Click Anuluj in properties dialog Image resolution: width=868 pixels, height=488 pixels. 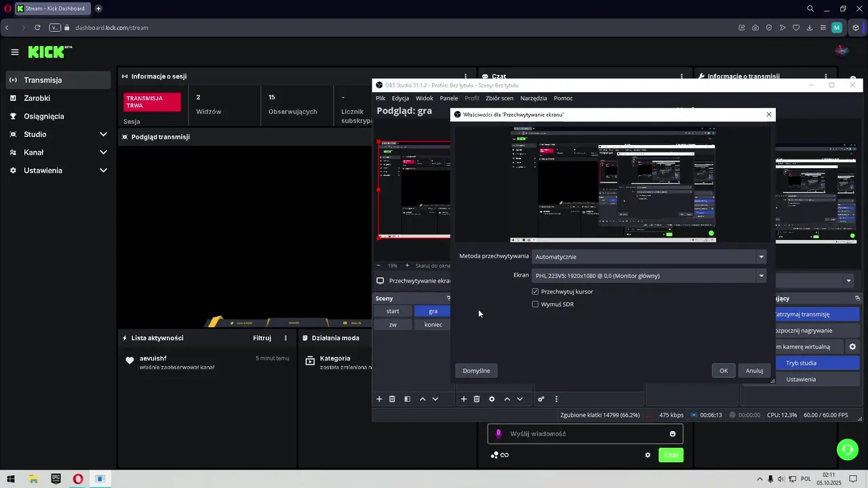754,371
